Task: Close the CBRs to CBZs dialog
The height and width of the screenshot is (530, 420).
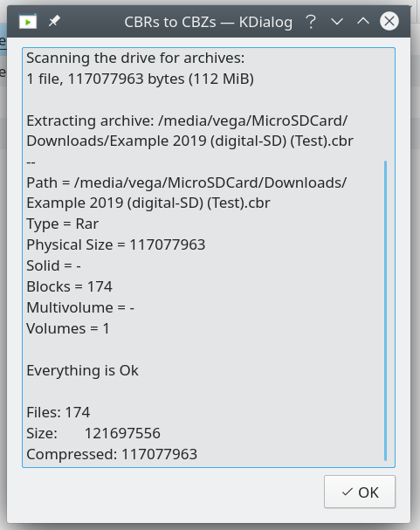Action: click(x=389, y=21)
